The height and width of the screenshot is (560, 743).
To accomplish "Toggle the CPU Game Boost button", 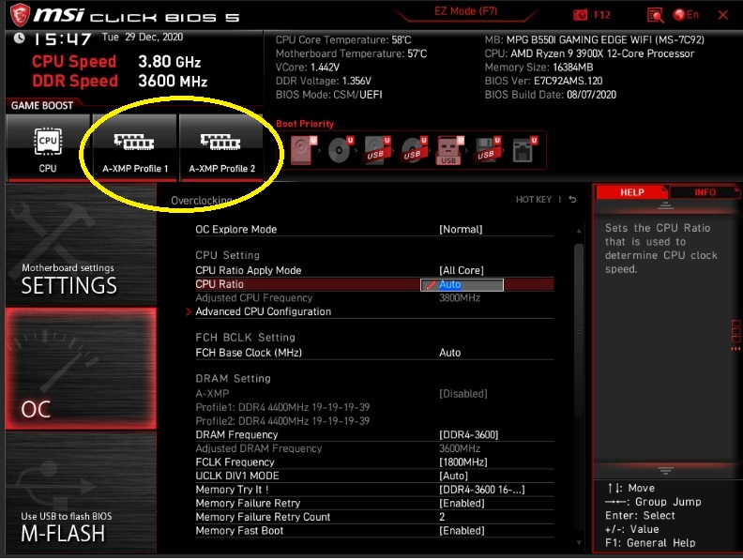I will [x=48, y=147].
